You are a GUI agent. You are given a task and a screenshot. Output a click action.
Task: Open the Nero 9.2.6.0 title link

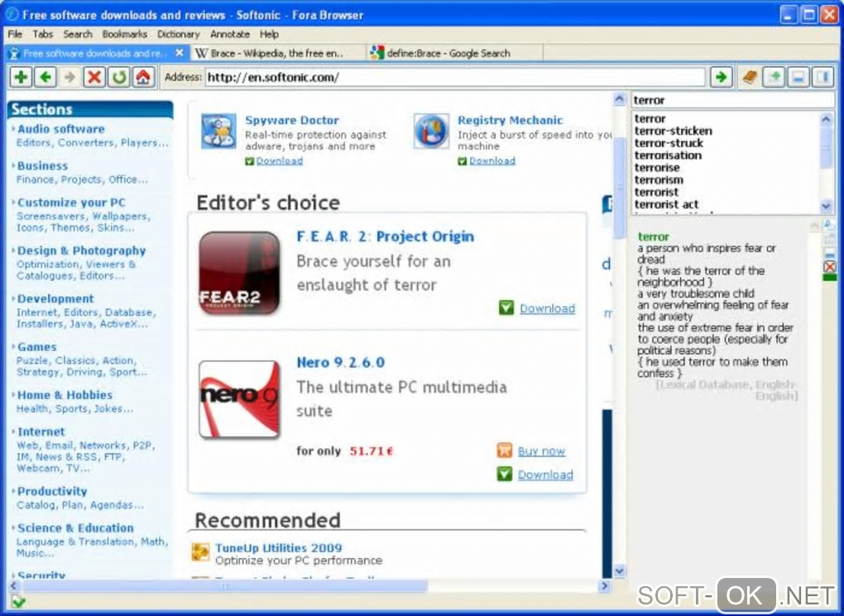341,363
